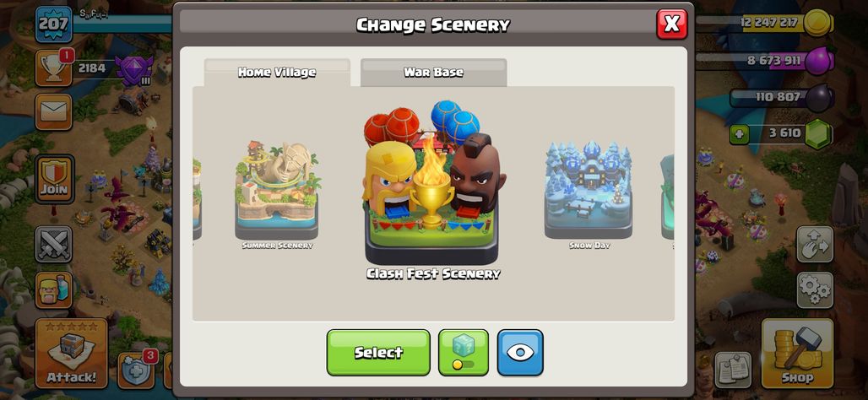The height and width of the screenshot is (400, 868).
Task: Open the Shop hammer and coins icon
Action: click(797, 354)
